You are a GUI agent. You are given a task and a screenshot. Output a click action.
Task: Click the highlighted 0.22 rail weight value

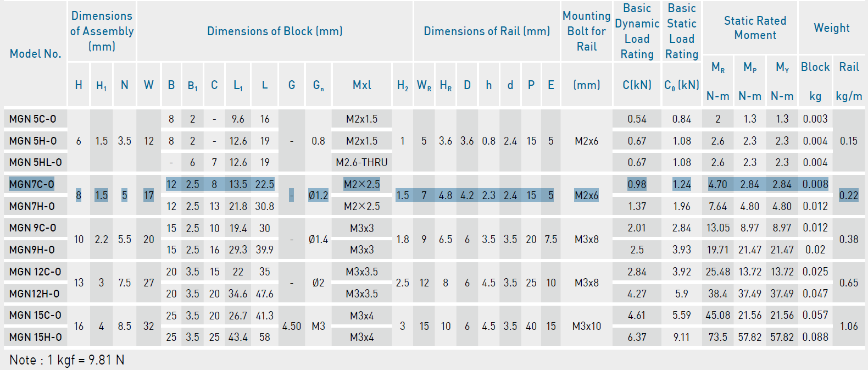point(848,195)
